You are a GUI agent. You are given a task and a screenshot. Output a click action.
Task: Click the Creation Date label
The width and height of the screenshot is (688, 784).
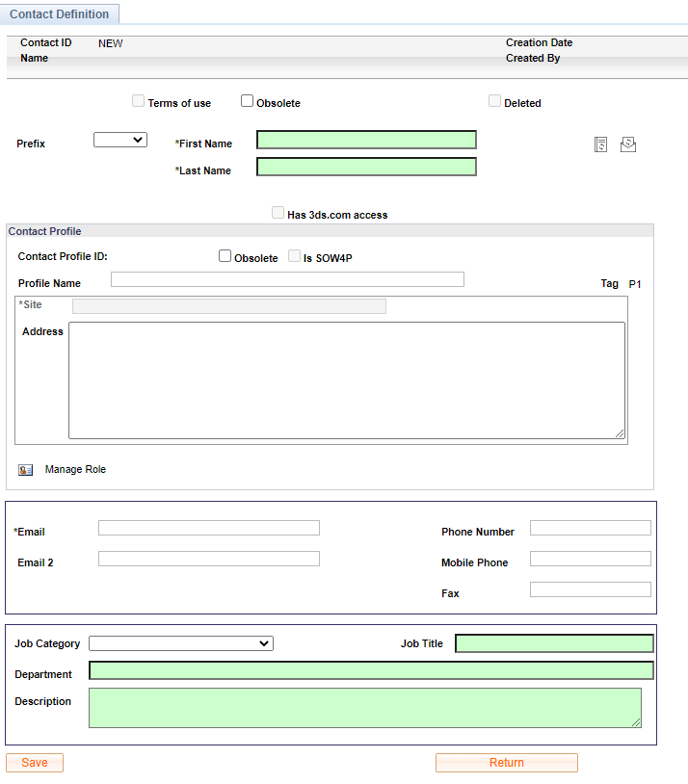point(539,42)
